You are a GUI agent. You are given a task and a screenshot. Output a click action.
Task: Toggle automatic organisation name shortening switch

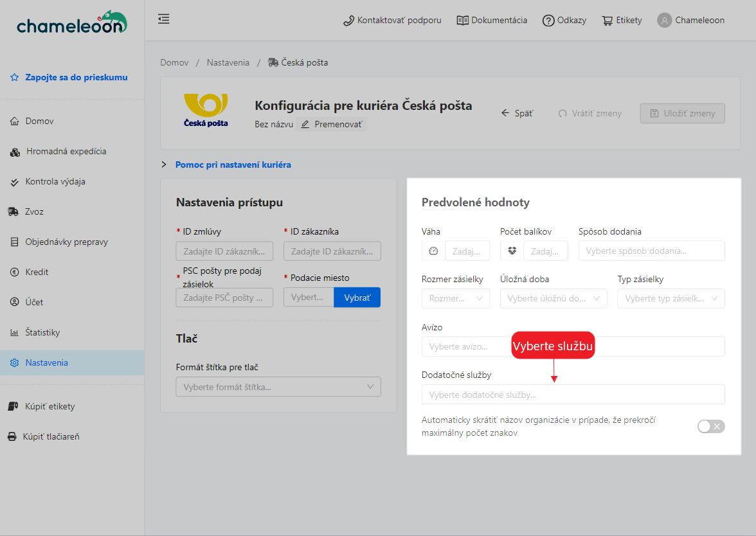(711, 426)
